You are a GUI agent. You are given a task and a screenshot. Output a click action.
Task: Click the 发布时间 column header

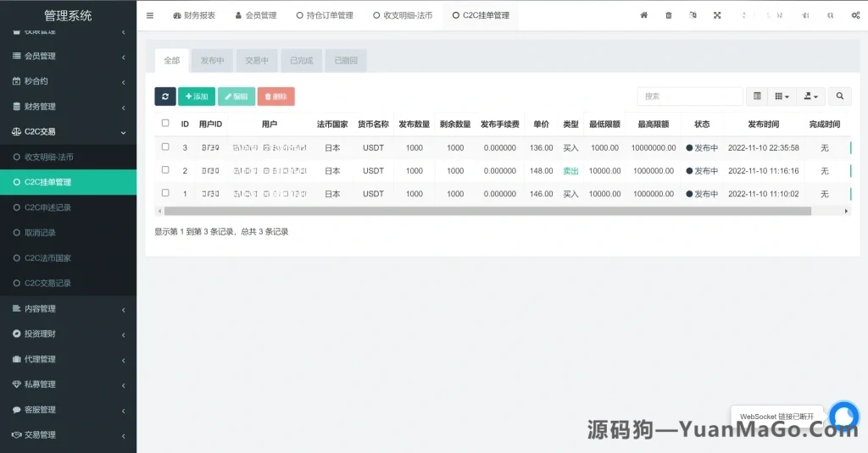[764, 124]
